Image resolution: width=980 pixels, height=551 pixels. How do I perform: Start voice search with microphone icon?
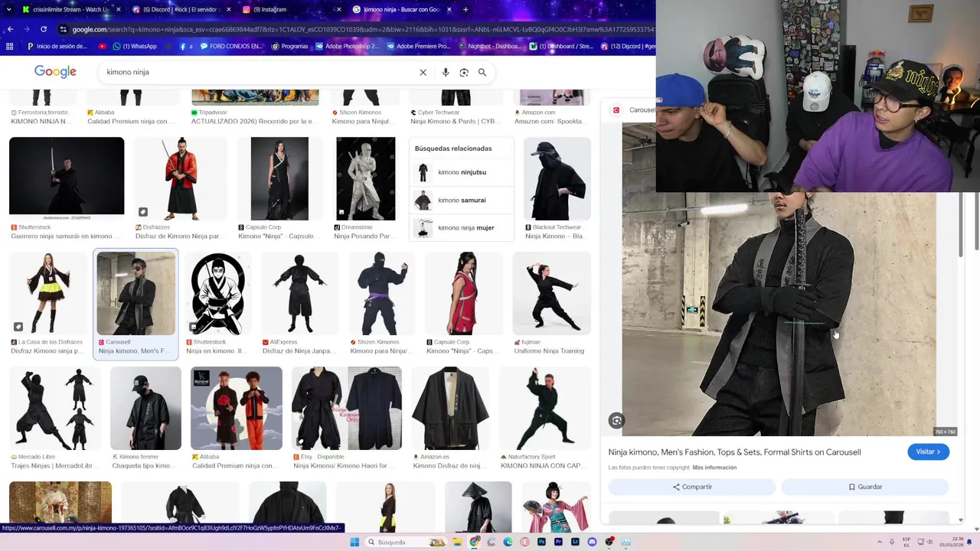point(446,72)
